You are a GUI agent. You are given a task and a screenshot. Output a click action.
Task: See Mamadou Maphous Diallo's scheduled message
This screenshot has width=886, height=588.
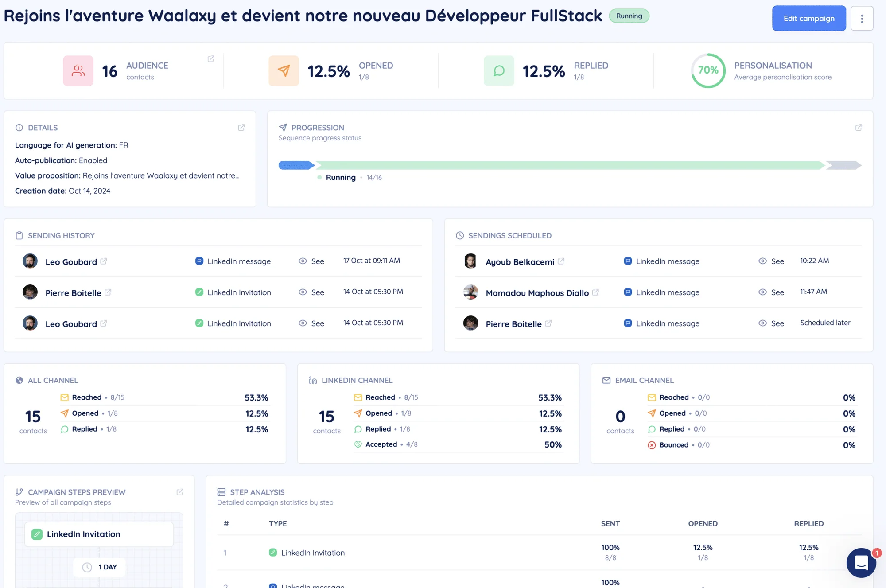point(771,292)
